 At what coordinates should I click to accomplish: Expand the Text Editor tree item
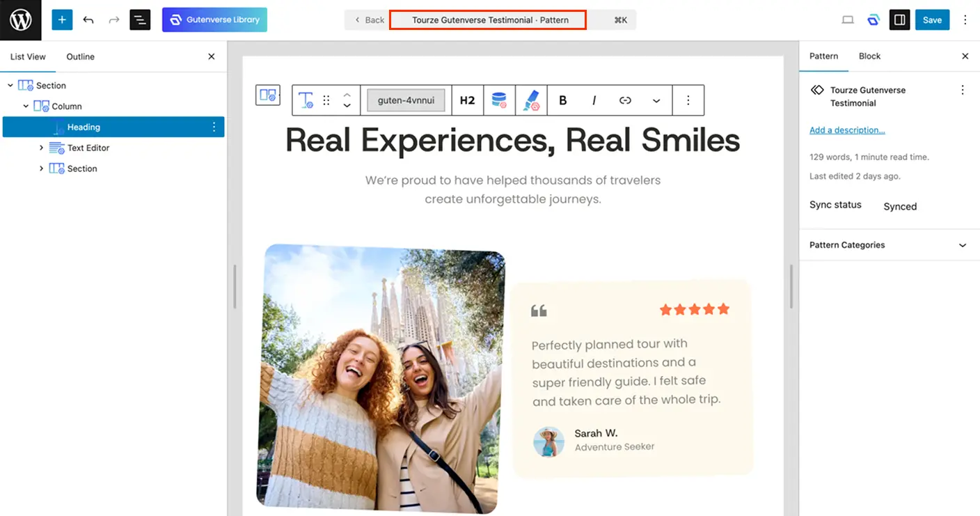click(41, 148)
